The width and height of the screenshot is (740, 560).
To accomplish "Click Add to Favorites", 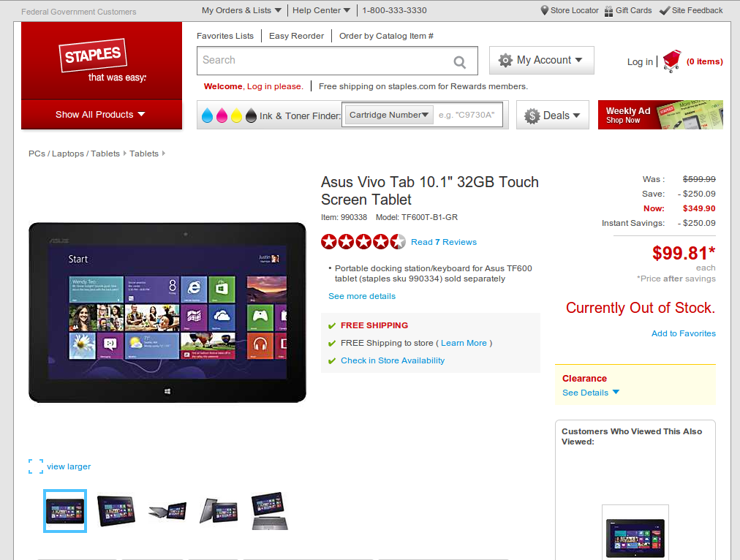I will tap(684, 333).
